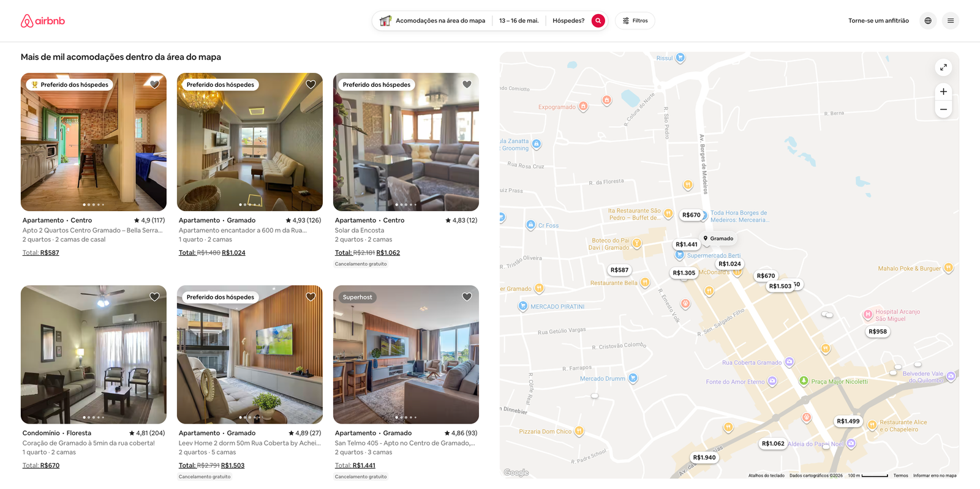Click the red search magnifier button
This screenshot has height=489, width=980.
coord(598,21)
